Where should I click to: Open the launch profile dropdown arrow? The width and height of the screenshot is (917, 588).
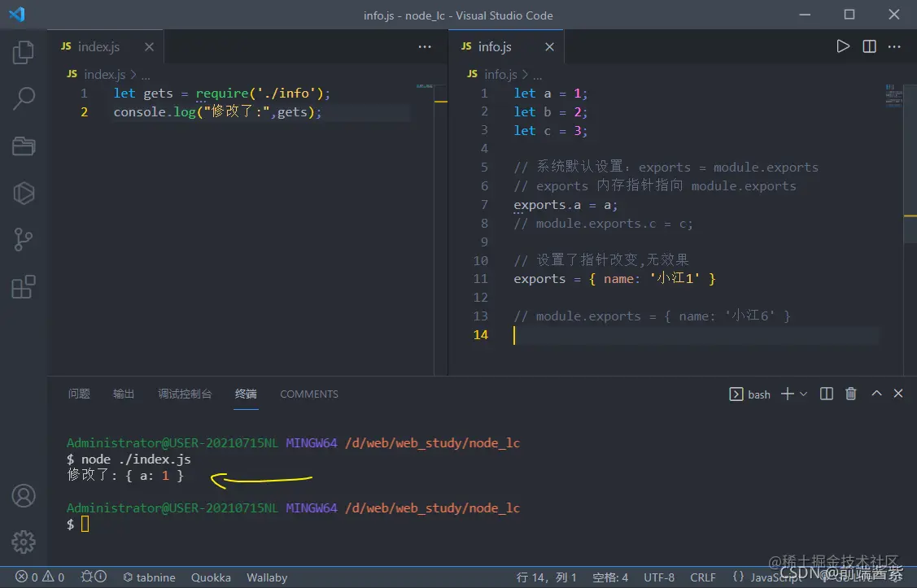[x=804, y=394]
